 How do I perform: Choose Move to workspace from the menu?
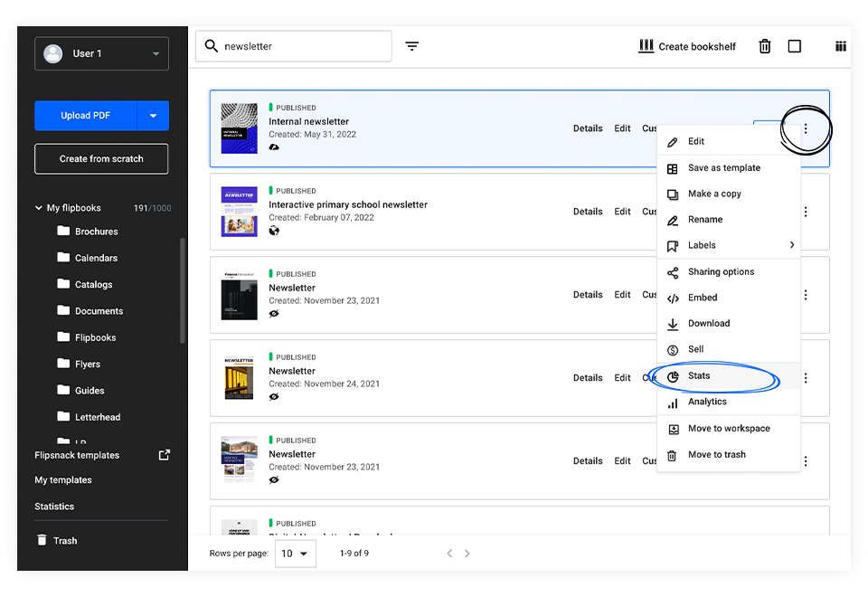click(729, 429)
